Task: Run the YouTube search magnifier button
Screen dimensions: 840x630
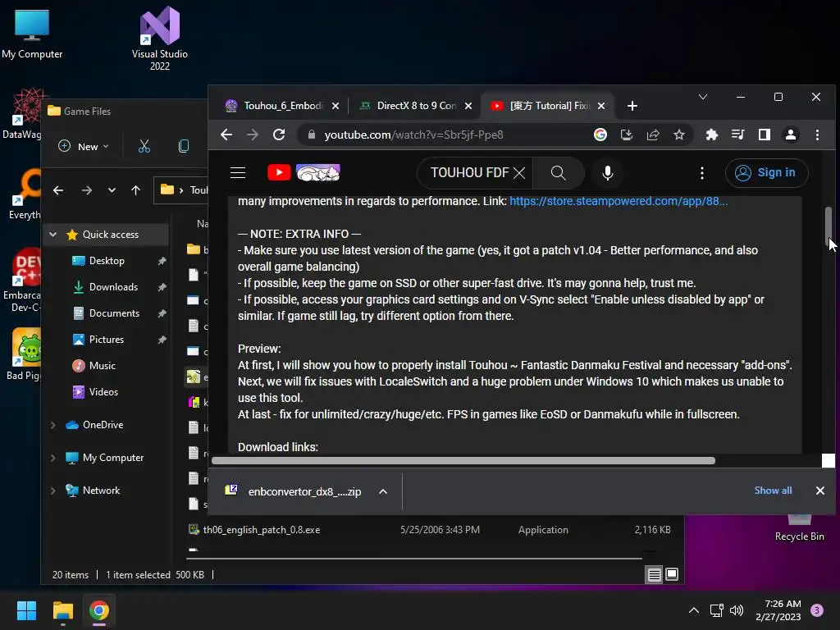Action: click(x=558, y=172)
